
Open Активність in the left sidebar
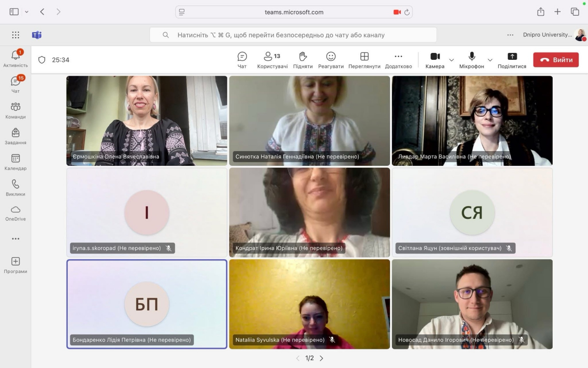15,58
